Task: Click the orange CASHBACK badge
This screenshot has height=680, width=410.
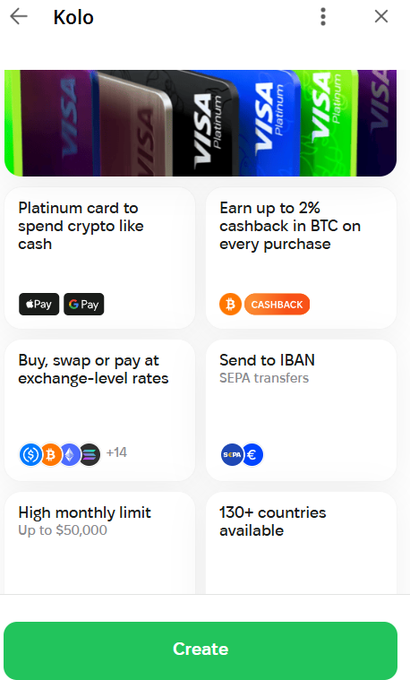Action: [x=277, y=304]
